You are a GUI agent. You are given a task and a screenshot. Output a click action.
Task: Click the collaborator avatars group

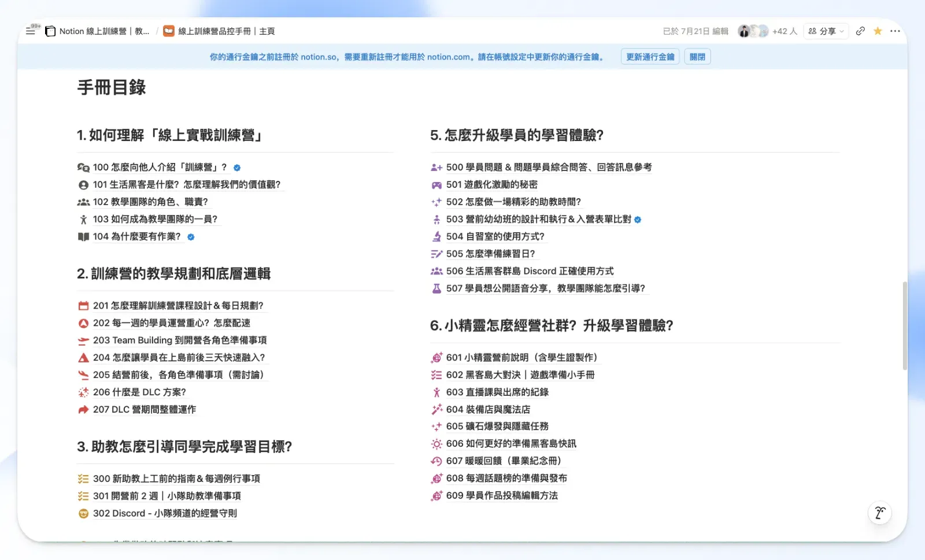click(753, 31)
